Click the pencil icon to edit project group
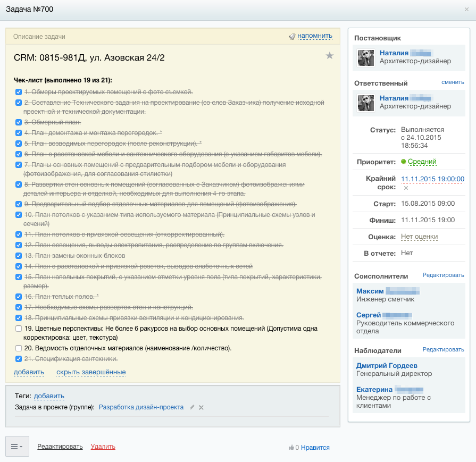 click(192, 407)
